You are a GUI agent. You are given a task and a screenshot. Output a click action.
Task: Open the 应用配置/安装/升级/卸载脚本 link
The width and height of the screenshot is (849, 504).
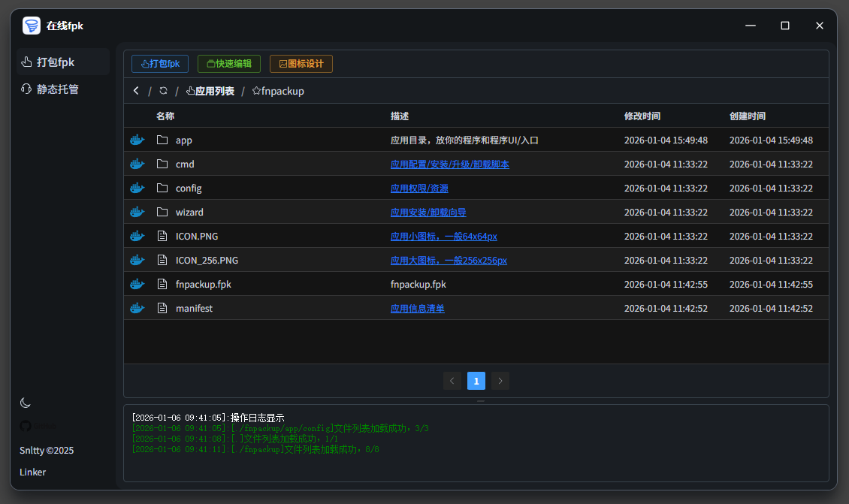[450, 164]
